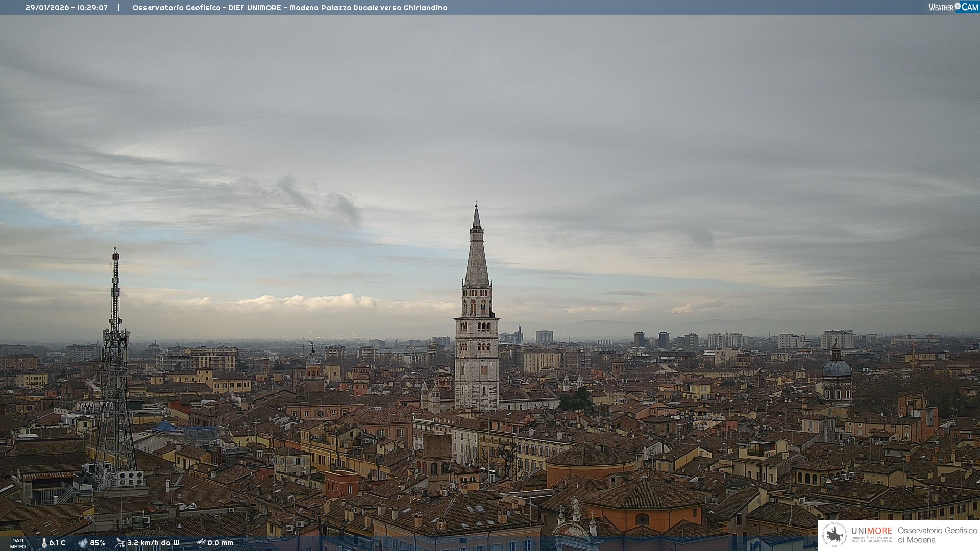Click the Osservatorio Geofisico camera title text

[289, 8]
